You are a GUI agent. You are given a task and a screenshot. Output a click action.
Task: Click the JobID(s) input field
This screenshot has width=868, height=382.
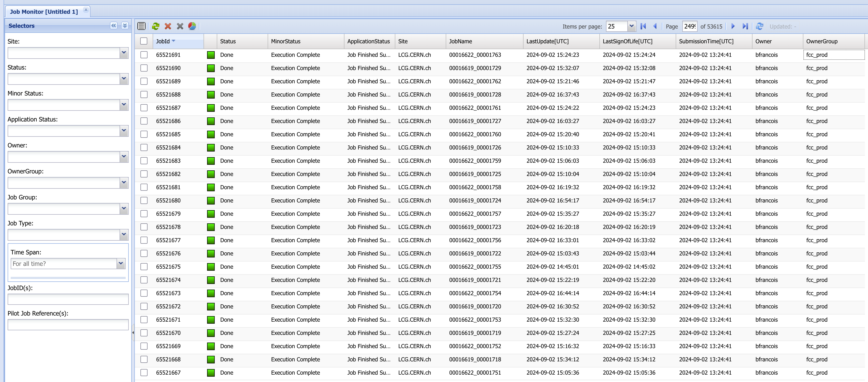tap(68, 299)
